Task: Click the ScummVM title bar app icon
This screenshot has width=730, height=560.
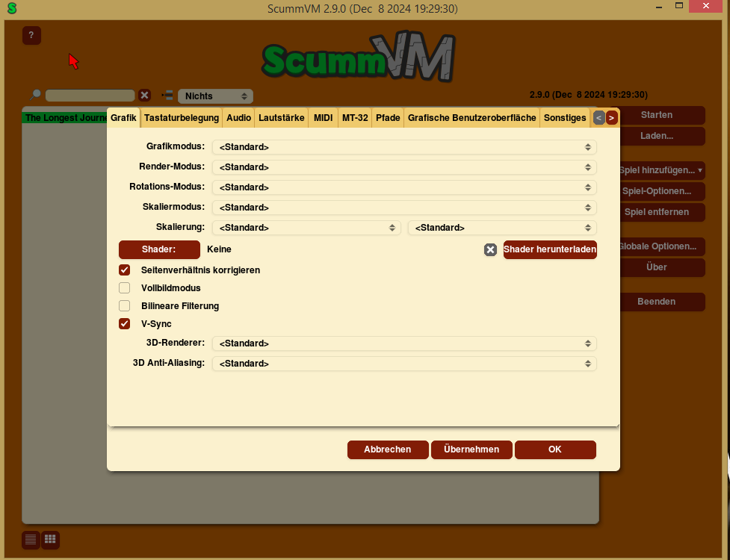Action: 12,8
